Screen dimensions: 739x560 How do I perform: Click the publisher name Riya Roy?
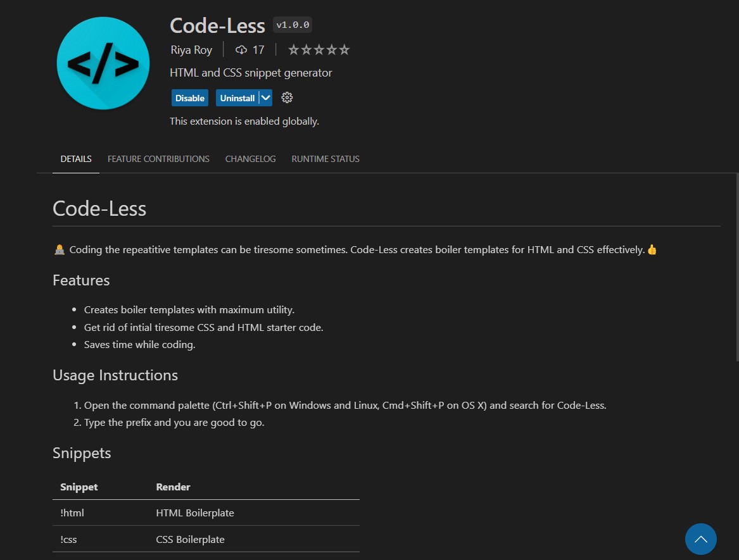[x=191, y=50]
